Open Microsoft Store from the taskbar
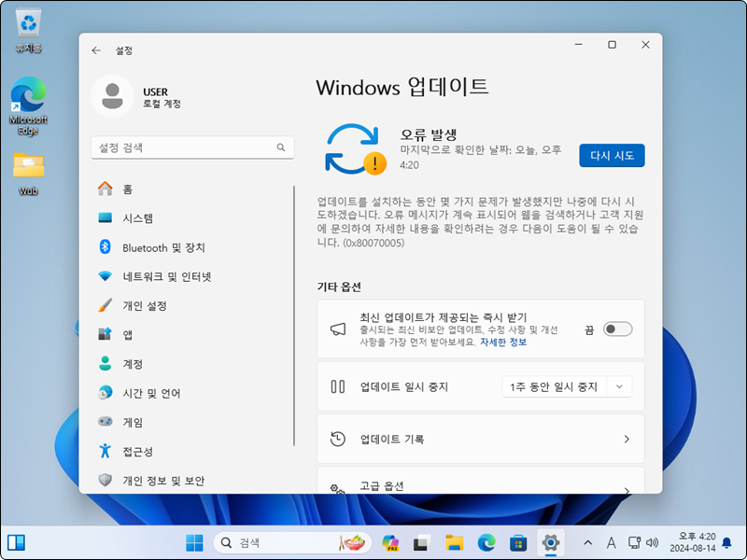Viewport: 747px width, 560px height. pyautogui.click(x=516, y=540)
